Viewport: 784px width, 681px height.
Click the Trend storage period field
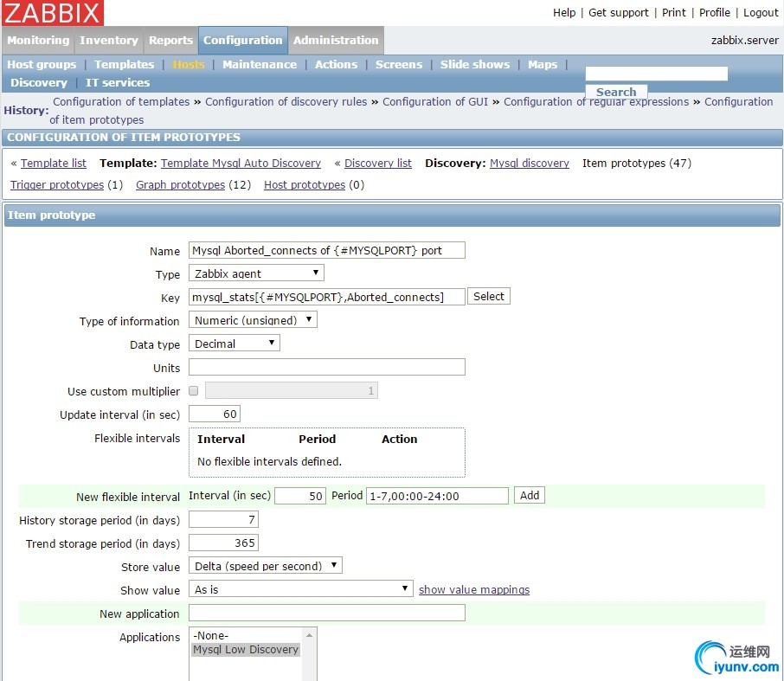pyautogui.click(x=223, y=543)
